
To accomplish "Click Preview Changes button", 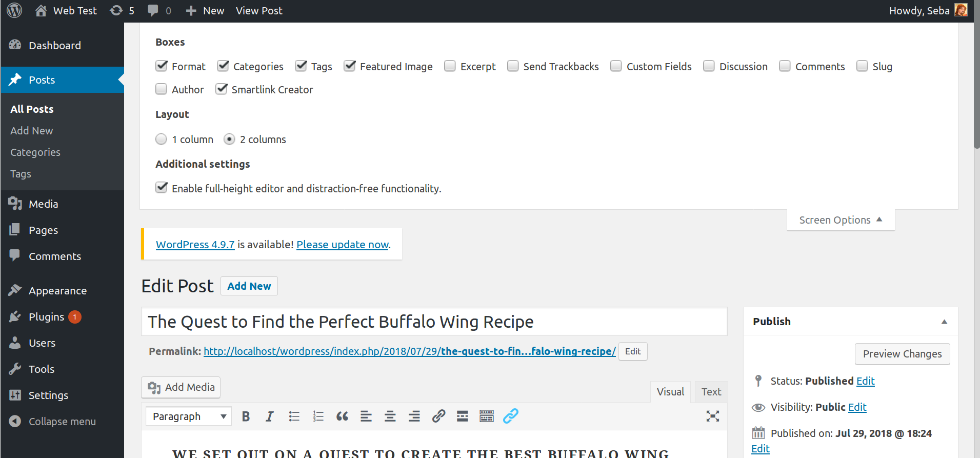I will click(903, 354).
